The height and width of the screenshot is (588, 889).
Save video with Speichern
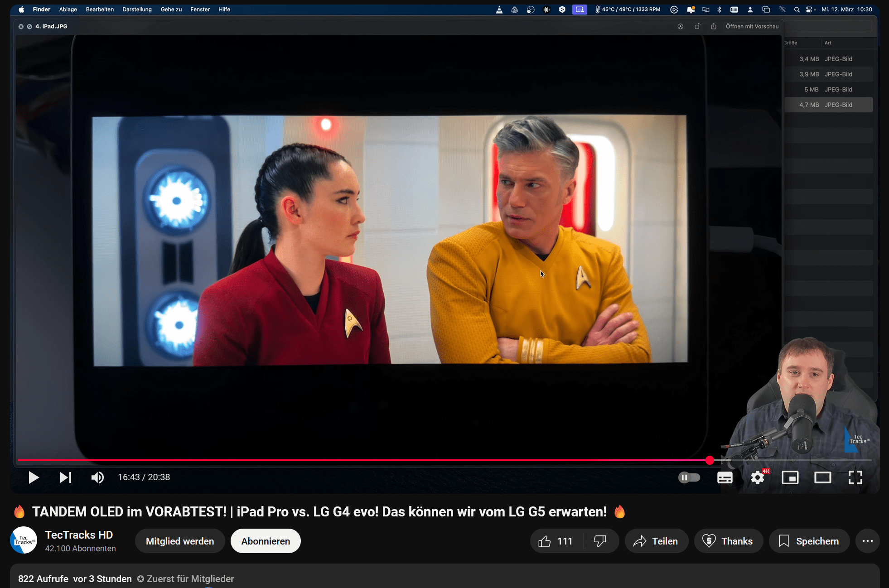point(809,541)
